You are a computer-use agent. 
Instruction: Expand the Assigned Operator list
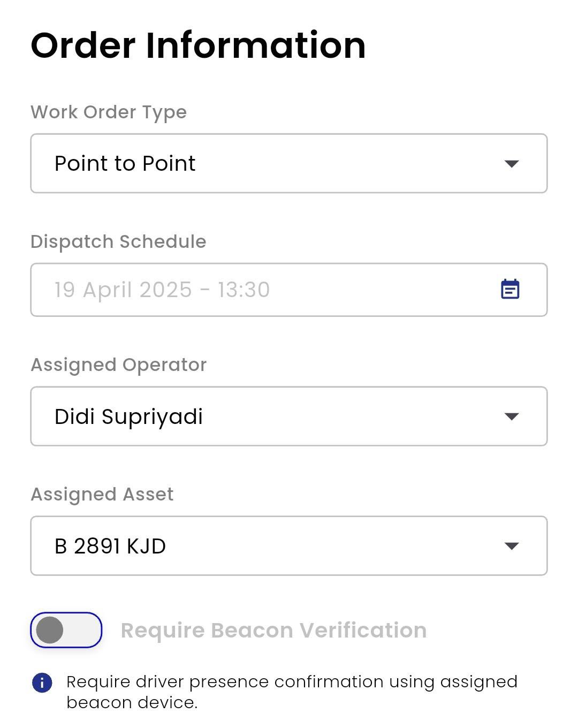289,416
